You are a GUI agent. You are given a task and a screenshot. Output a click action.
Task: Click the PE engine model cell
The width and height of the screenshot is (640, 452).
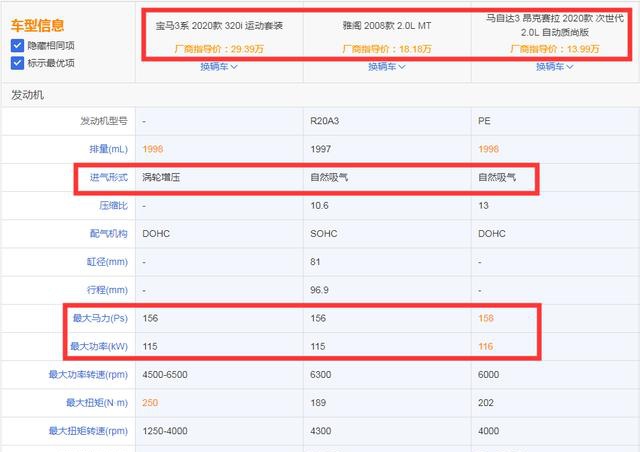(484, 121)
